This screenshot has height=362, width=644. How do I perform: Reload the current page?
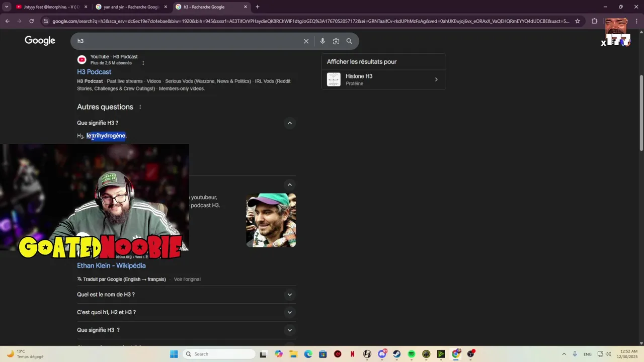32,21
